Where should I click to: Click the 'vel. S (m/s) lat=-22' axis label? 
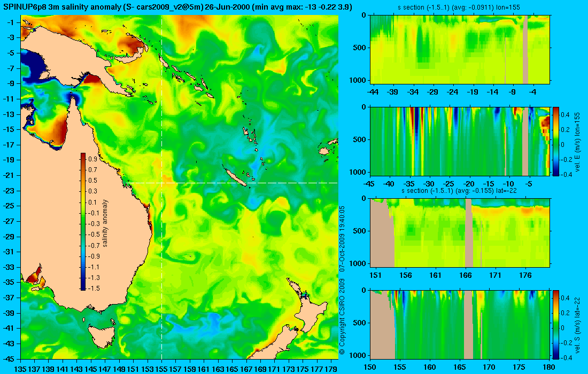coord(577,324)
